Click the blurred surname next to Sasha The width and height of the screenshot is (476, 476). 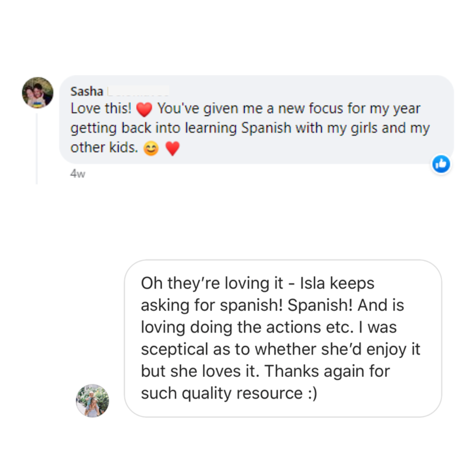click(x=138, y=92)
